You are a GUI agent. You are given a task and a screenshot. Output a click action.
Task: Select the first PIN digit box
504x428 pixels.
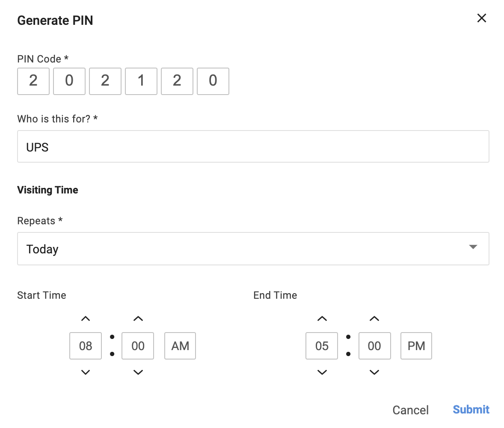[33, 81]
